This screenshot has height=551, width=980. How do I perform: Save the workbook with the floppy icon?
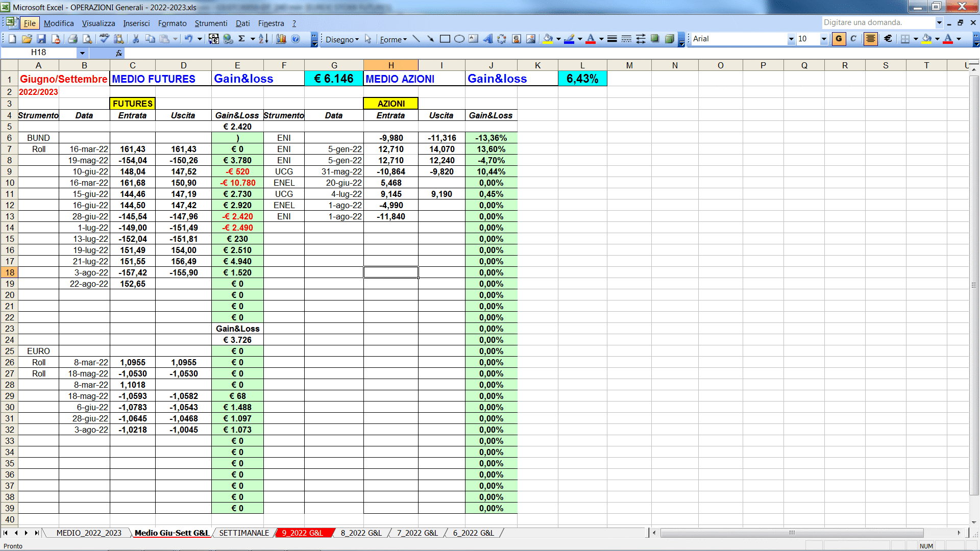click(x=41, y=39)
